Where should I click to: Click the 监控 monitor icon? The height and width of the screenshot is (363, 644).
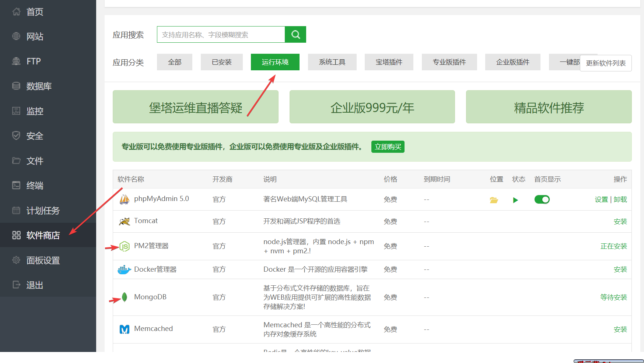[16, 111]
